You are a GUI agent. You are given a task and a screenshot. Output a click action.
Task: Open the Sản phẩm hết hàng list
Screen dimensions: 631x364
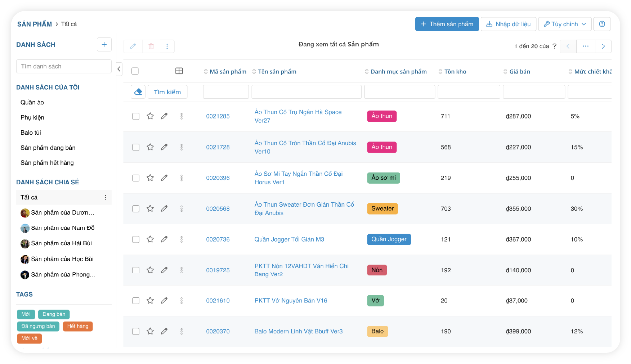click(47, 163)
